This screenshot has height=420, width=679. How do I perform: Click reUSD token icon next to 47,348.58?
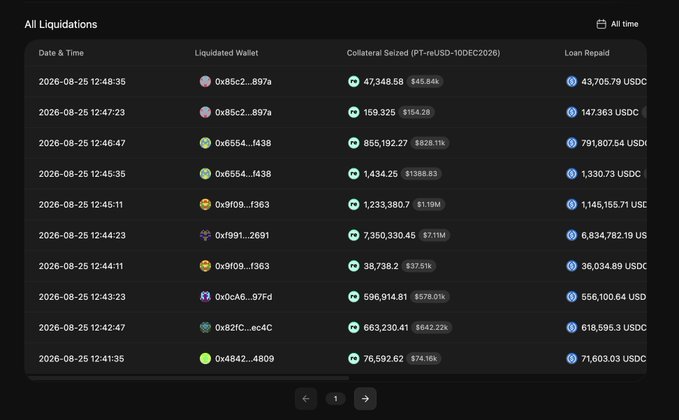coord(354,81)
